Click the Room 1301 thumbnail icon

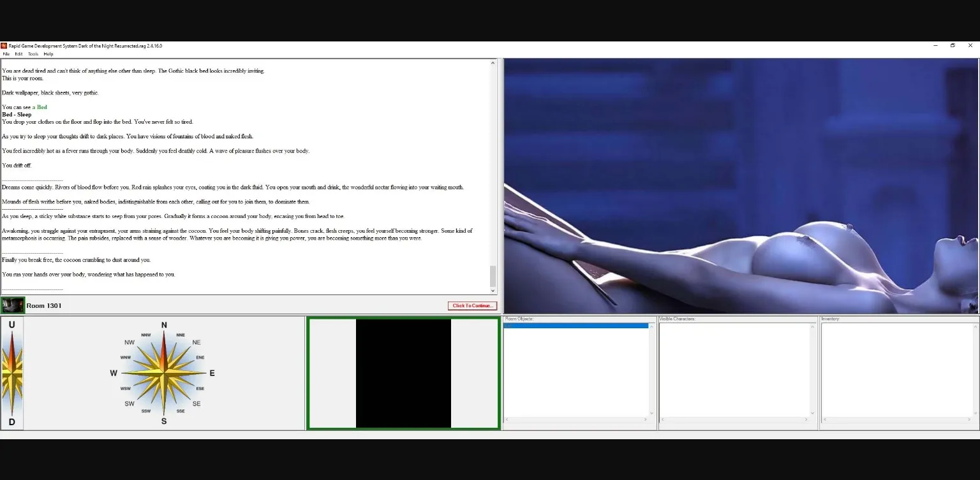(13, 305)
